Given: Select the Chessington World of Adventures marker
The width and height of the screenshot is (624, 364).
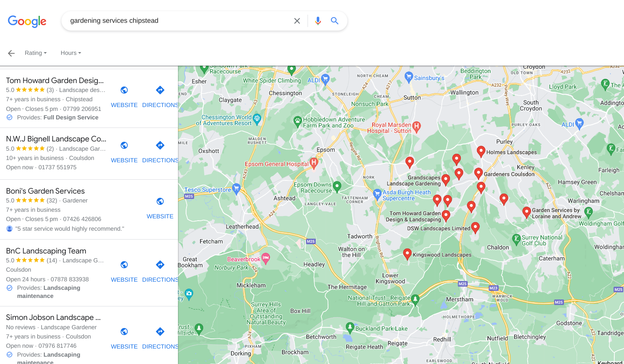Looking at the screenshot, I should [x=257, y=119].
